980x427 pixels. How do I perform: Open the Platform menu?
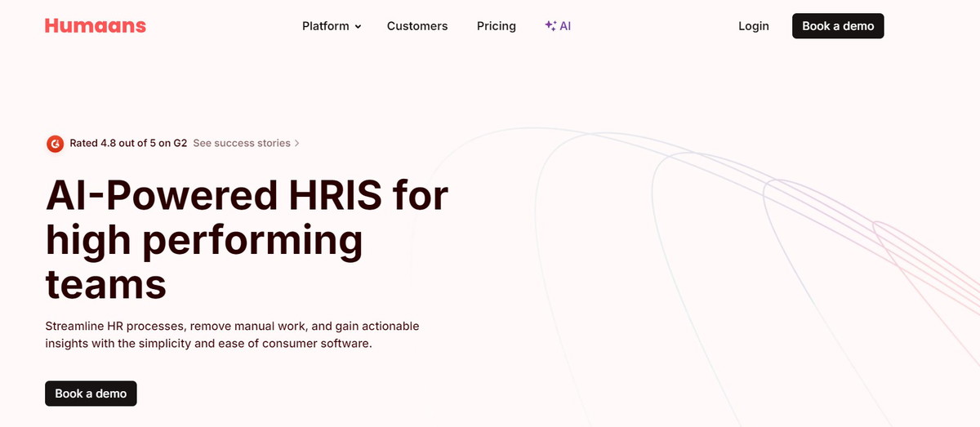(326, 26)
